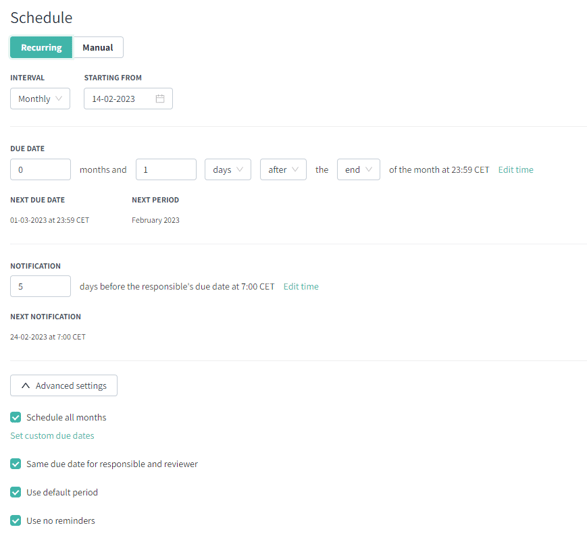The image size is (587, 542).
Task: Open the after/before dropdown
Action: click(283, 170)
